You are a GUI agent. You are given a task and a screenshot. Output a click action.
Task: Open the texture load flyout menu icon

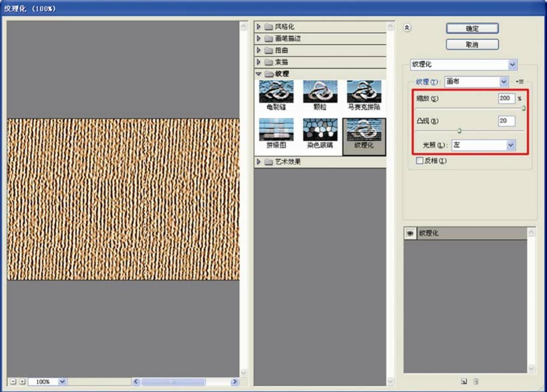520,82
